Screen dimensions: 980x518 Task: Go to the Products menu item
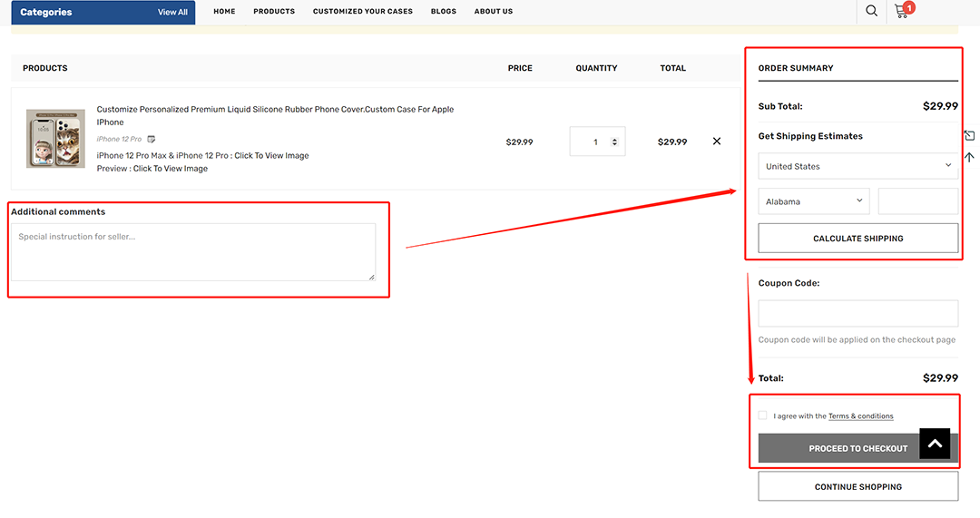(274, 12)
